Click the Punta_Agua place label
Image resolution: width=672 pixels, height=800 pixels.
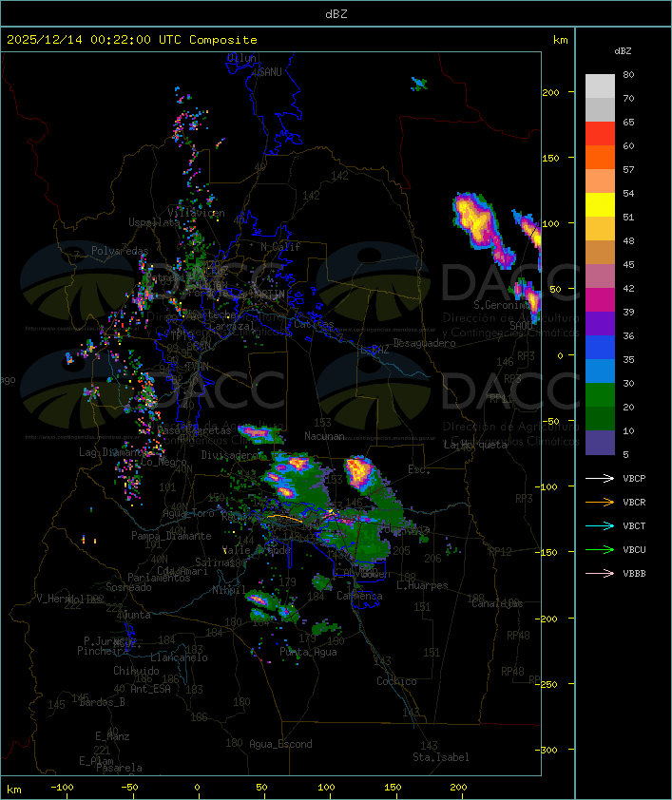tap(308, 652)
